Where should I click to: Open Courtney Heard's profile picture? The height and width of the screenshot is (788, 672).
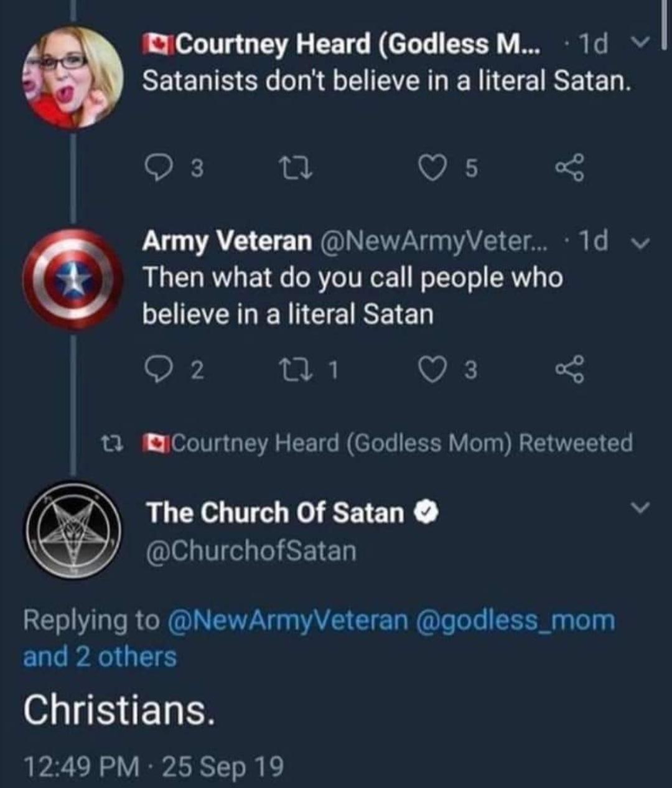pos(73,77)
